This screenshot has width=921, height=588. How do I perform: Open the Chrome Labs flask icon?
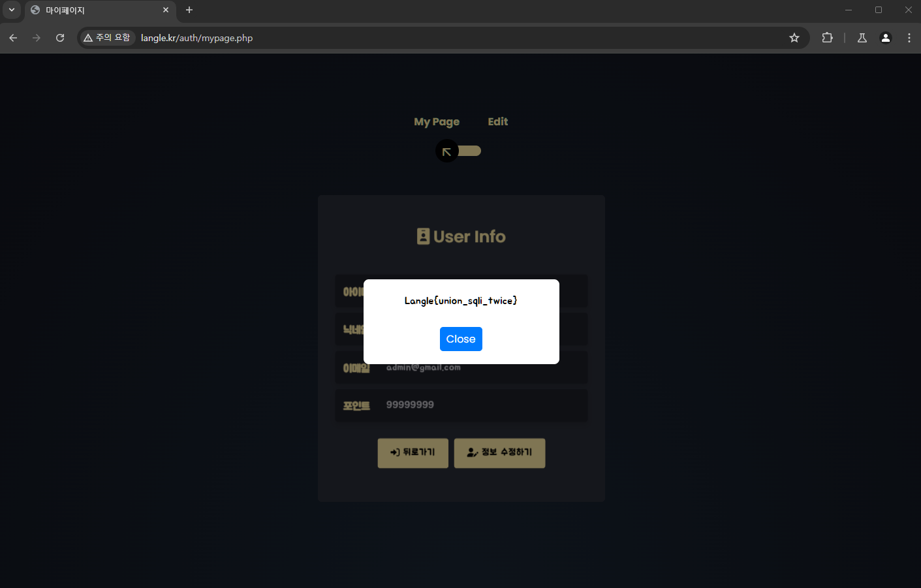point(862,38)
